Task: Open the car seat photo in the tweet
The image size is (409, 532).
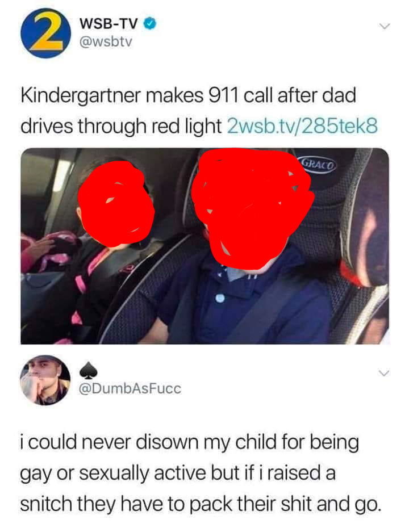Action: coord(204,246)
